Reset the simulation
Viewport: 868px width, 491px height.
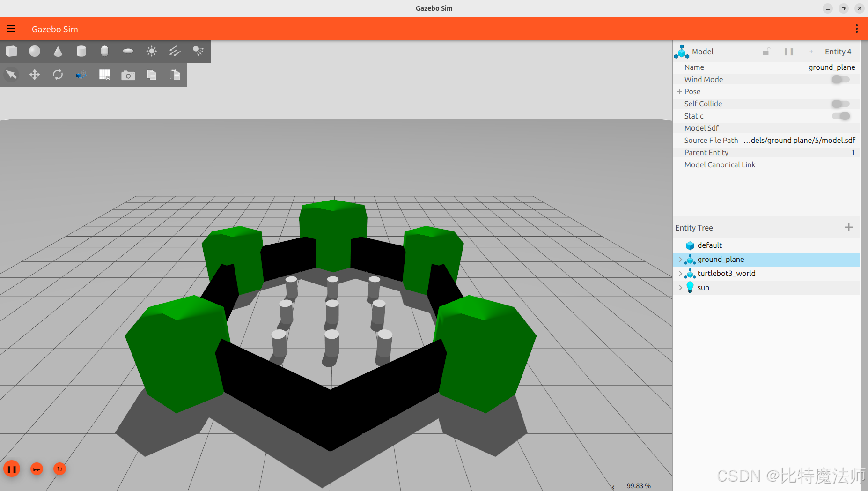(59, 469)
